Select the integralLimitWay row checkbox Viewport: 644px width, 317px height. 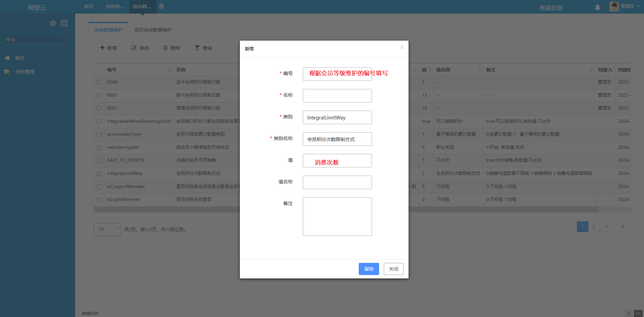[99, 174]
